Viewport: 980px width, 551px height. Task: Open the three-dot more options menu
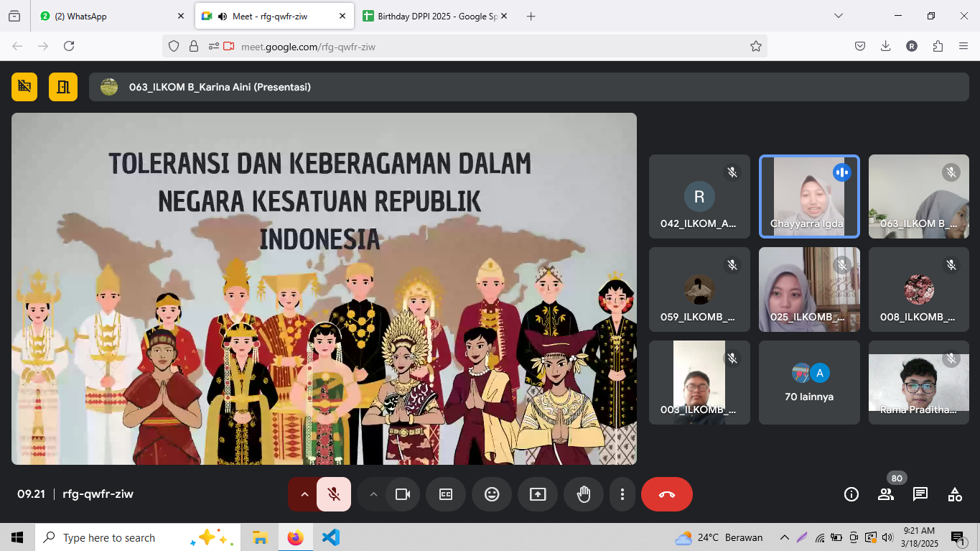622,494
